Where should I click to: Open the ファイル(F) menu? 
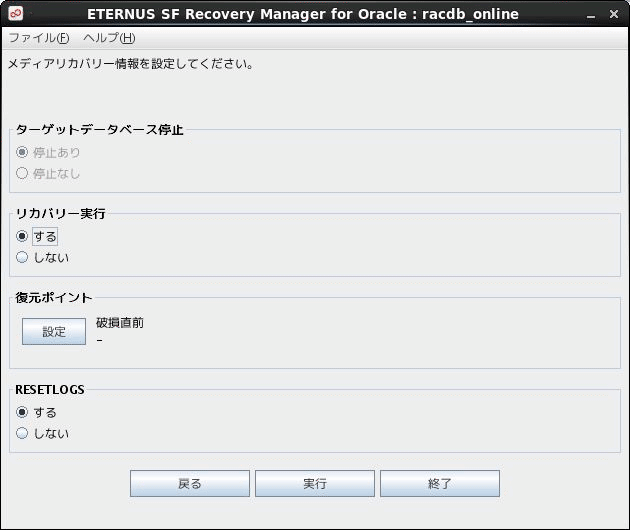tap(39, 38)
